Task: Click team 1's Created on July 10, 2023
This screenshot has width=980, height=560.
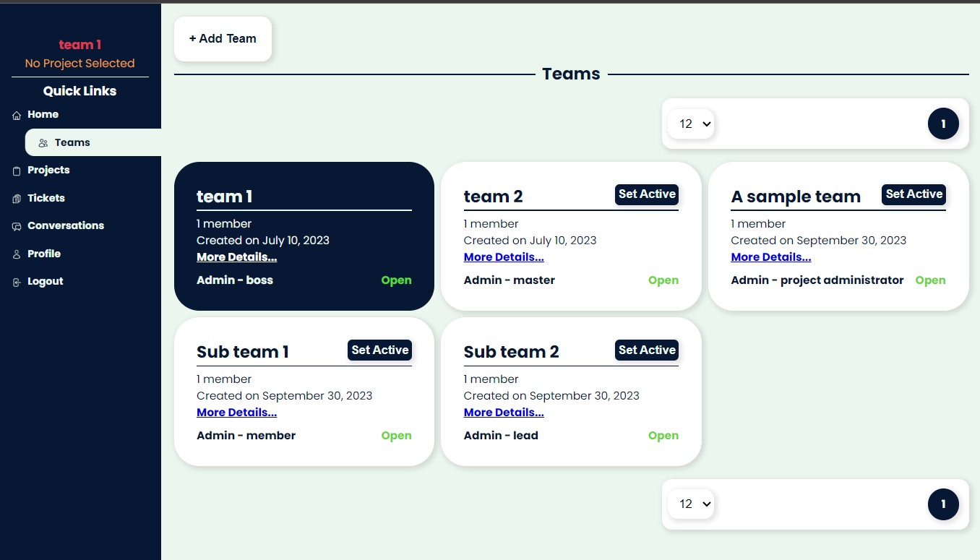Action: coord(263,241)
